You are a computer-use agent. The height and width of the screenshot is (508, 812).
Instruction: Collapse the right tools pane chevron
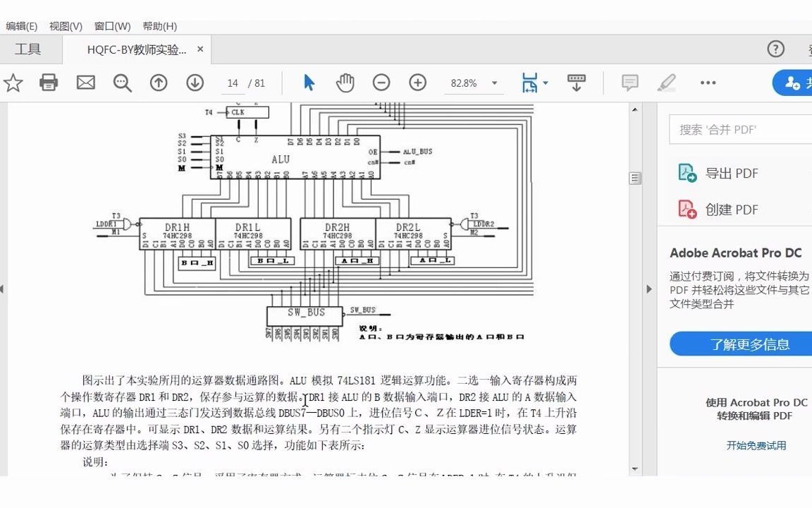point(648,289)
